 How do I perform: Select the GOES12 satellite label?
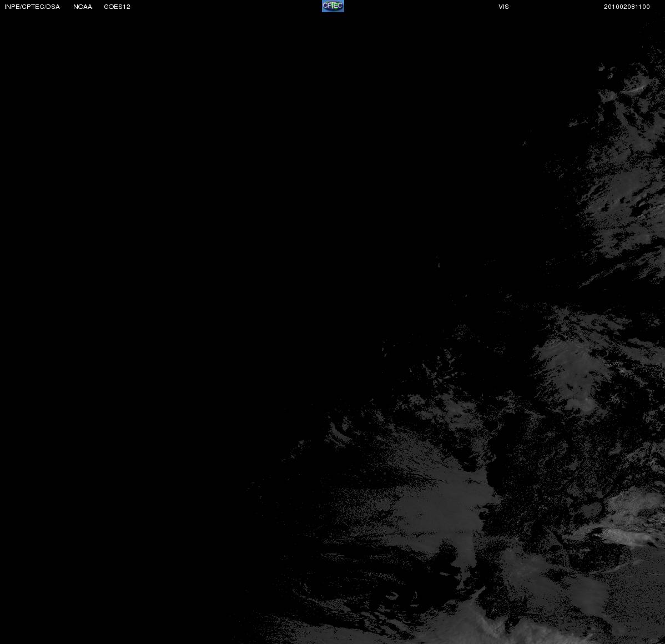click(x=117, y=7)
